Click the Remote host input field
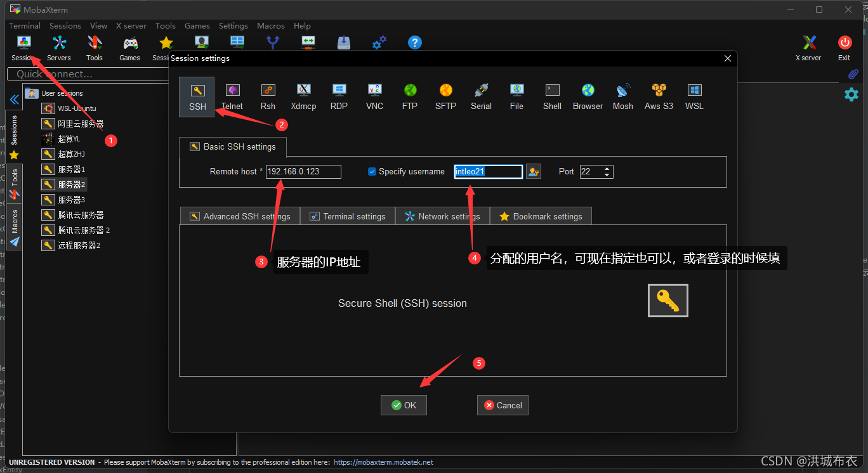 (x=303, y=172)
